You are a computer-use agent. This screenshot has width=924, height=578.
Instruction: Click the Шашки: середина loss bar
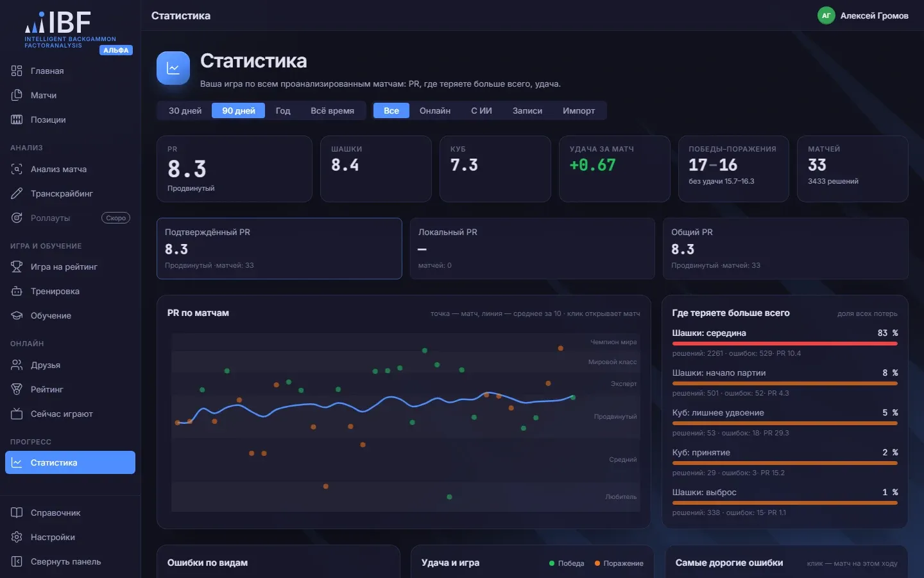785,342
